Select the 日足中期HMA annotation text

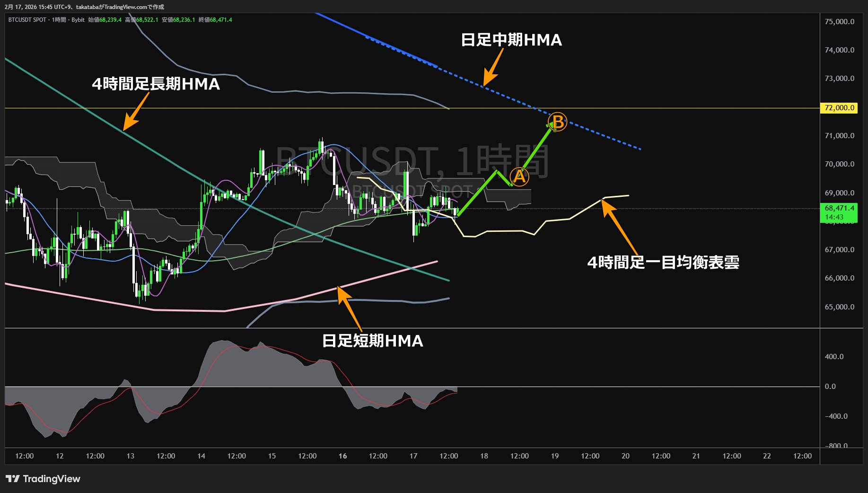[x=511, y=40]
